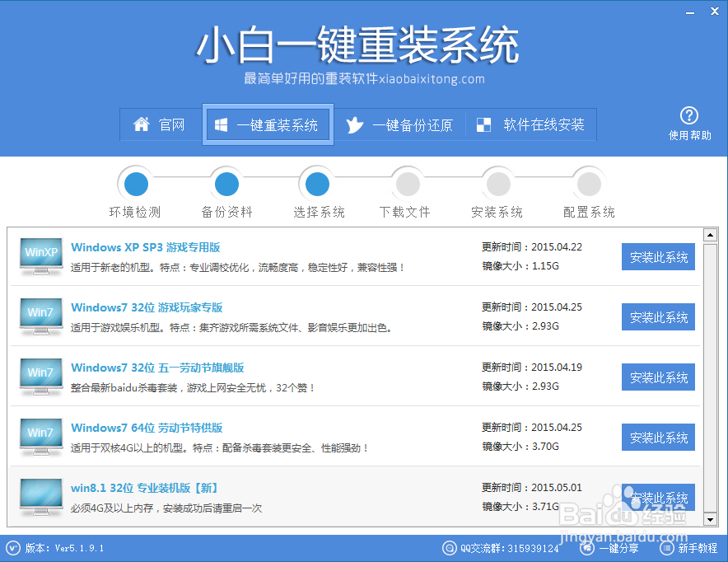Screen dimensions: 728x562
Task: Install Windows7 32位 游戏玩家专版
Action: click(658, 316)
